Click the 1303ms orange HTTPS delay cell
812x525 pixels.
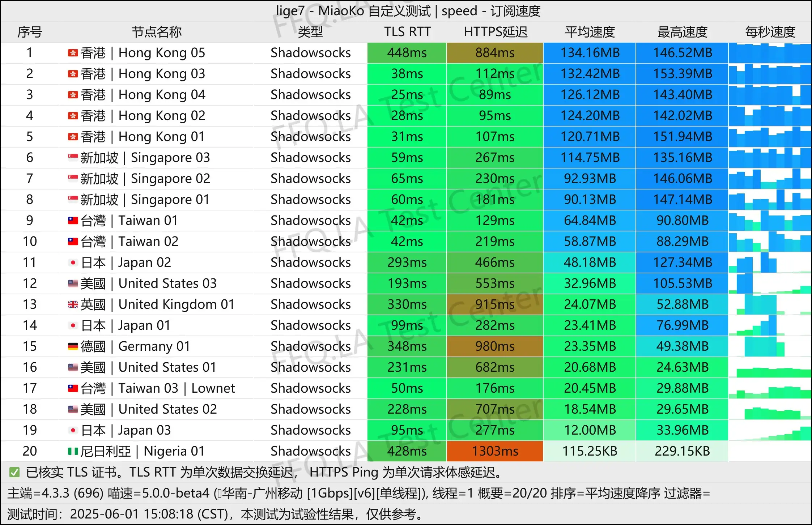(x=495, y=451)
